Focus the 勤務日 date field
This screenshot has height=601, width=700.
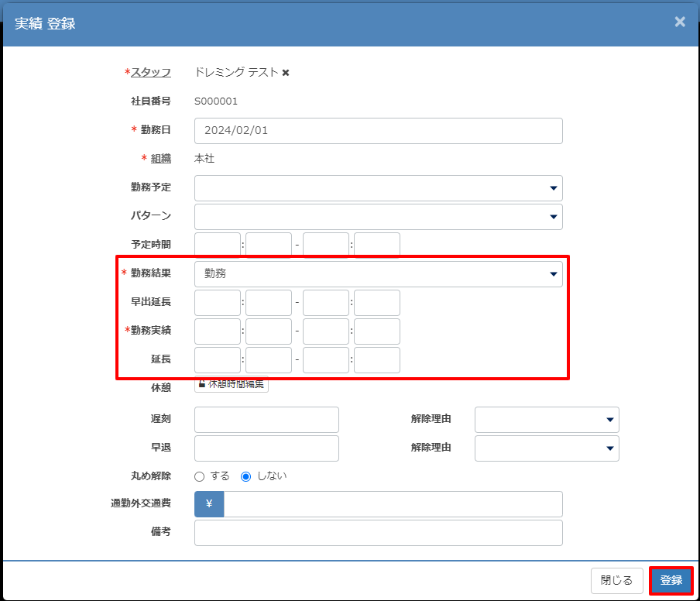(378, 130)
